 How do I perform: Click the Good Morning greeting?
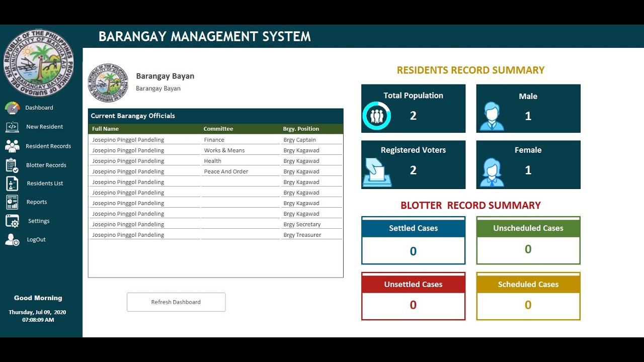[38, 298]
